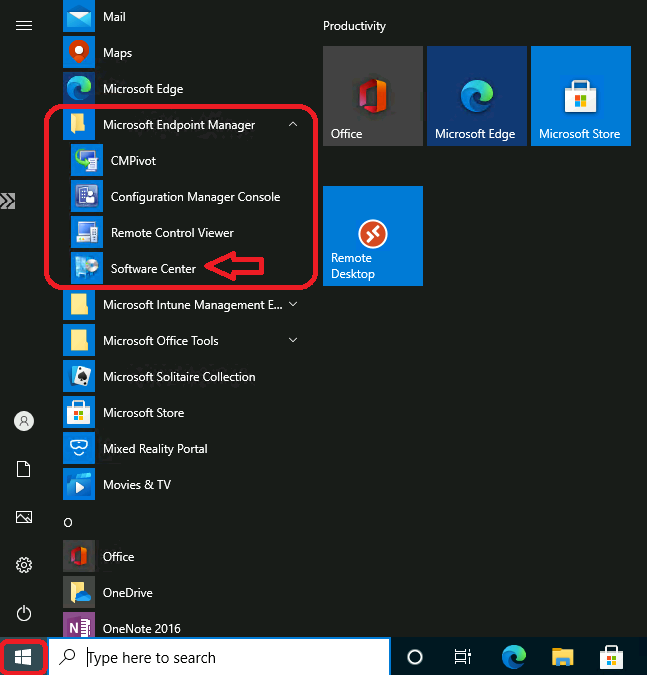Image resolution: width=647 pixels, height=675 pixels.
Task: Open user account icon in sidebar
Action: point(24,421)
